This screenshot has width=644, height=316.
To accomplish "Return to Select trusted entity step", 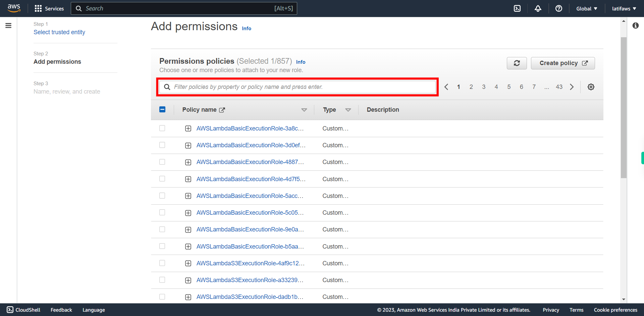I will click(59, 32).
